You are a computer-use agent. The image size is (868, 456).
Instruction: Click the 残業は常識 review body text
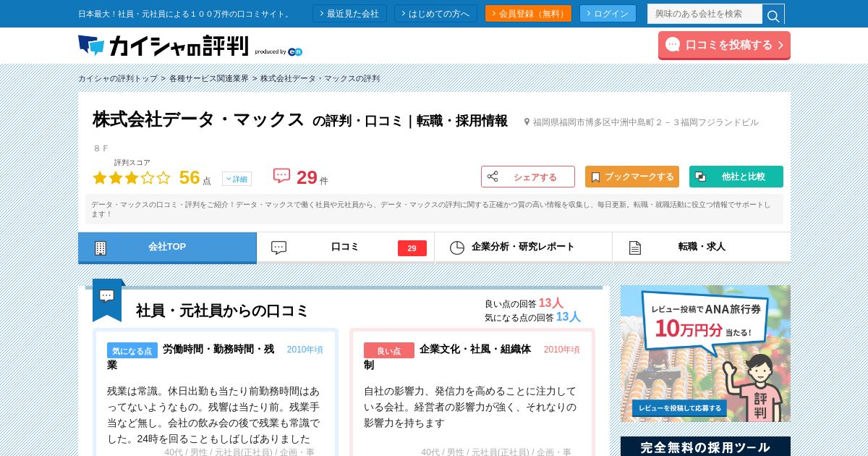tap(213, 415)
